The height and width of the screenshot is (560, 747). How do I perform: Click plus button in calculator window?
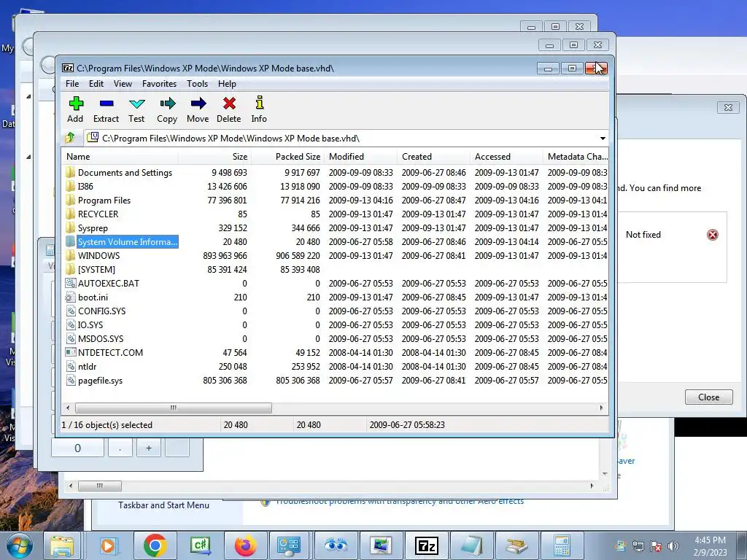(149, 448)
